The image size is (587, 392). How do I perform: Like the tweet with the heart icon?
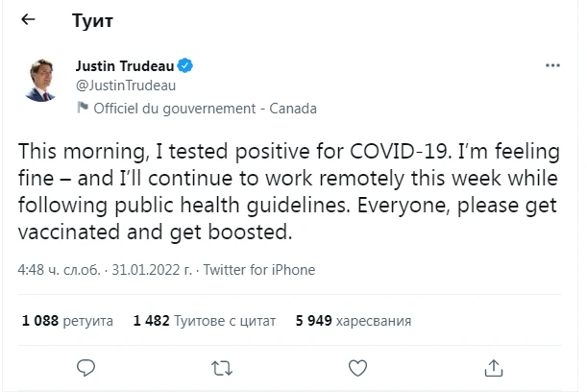tap(357, 366)
